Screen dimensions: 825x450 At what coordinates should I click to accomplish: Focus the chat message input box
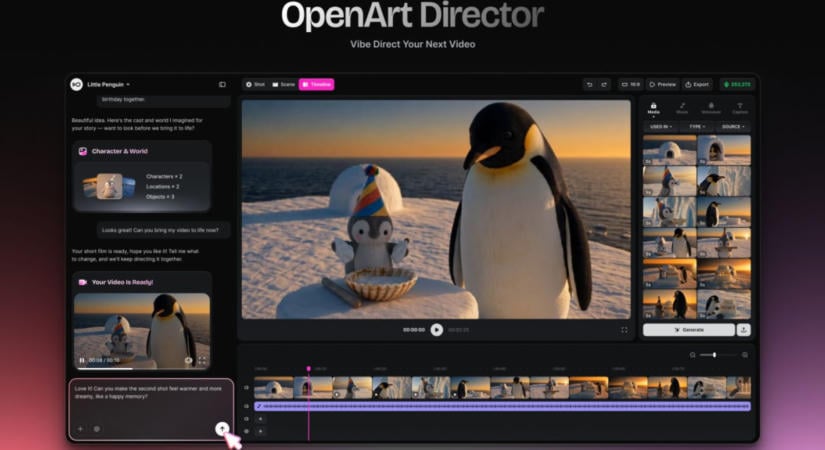151,409
